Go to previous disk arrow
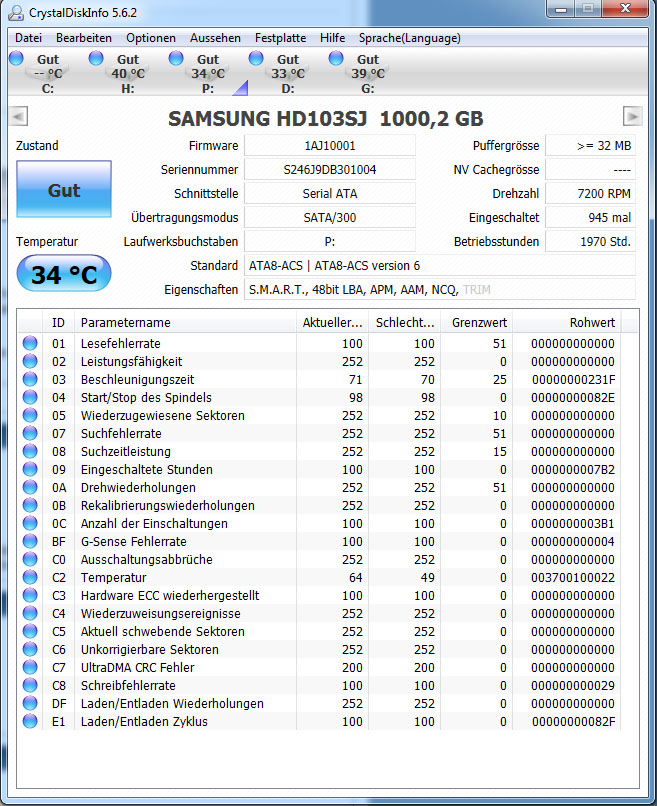Viewport: 657px width, 806px height. [x=18, y=117]
